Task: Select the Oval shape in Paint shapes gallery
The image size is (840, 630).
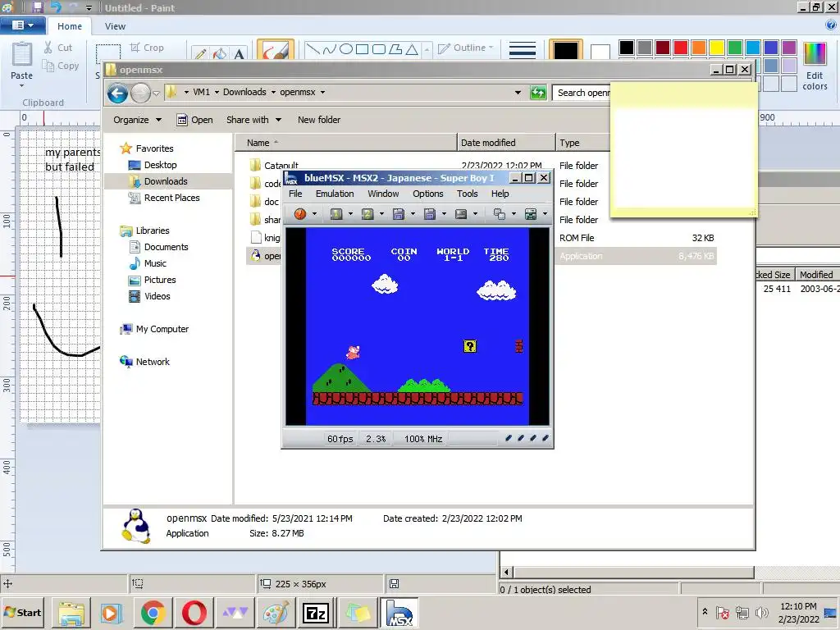Action: point(346,49)
